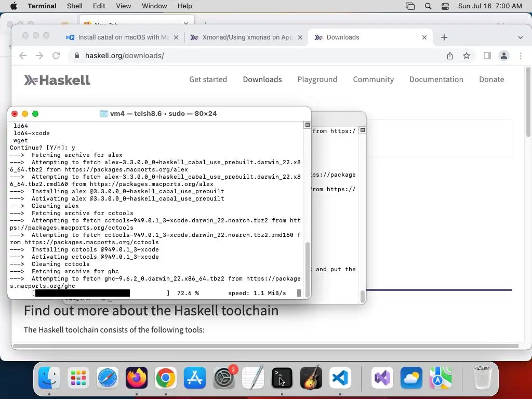Click the vm4 folder proxy icon
532x399 pixels.
(104, 114)
